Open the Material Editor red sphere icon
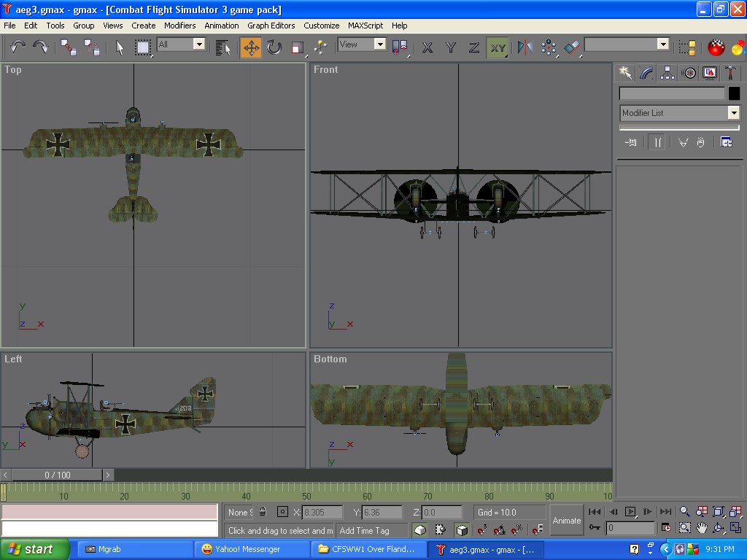This screenshot has width=747, height=560. [x=716, y=47]
